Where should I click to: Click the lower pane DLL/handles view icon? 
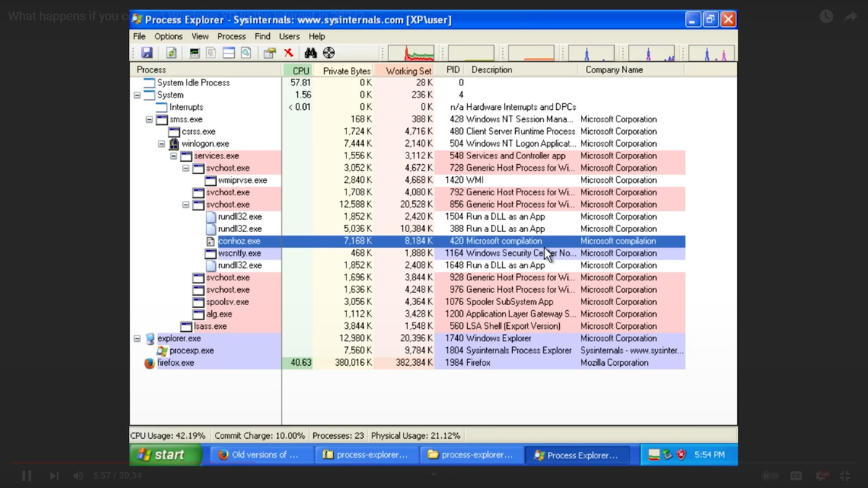[246, 53]
